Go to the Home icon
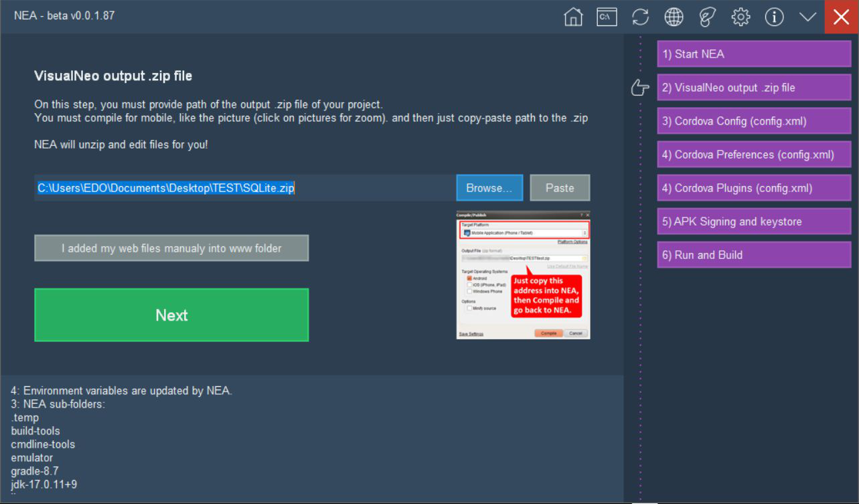Image resolution: width=859 pixels, height=504 pixels. [x=573, y=17]
